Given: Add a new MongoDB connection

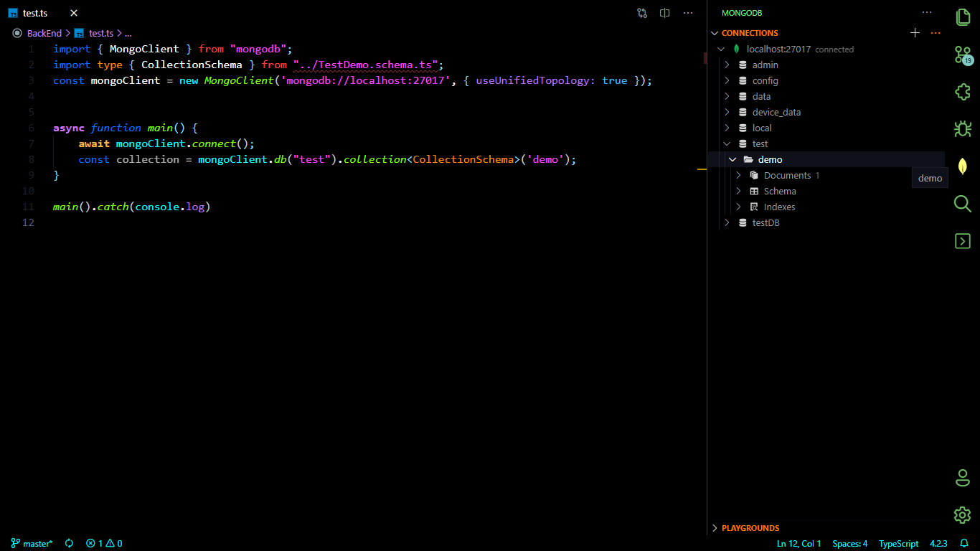Looking at the screenshot, I should point(915,33).
